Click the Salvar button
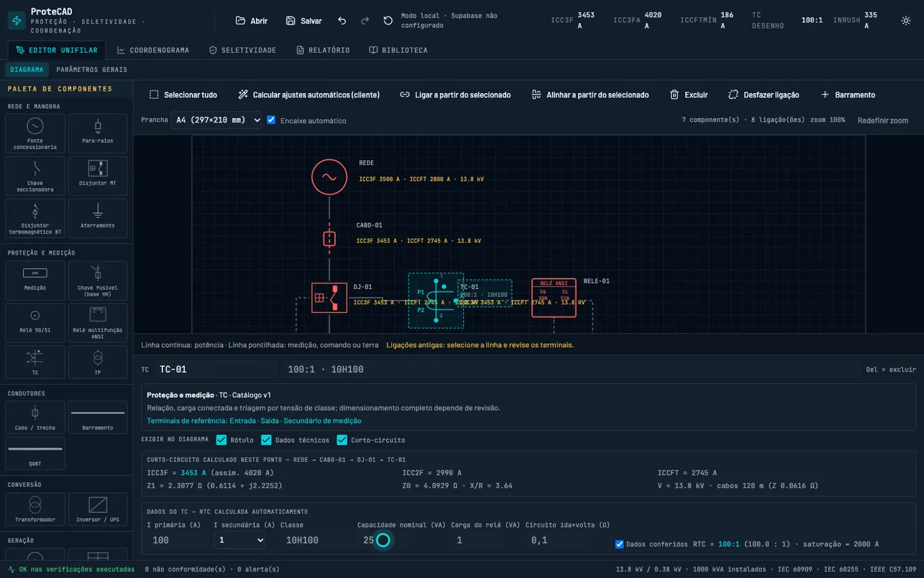The image size is (924, 578). (304, 20)
